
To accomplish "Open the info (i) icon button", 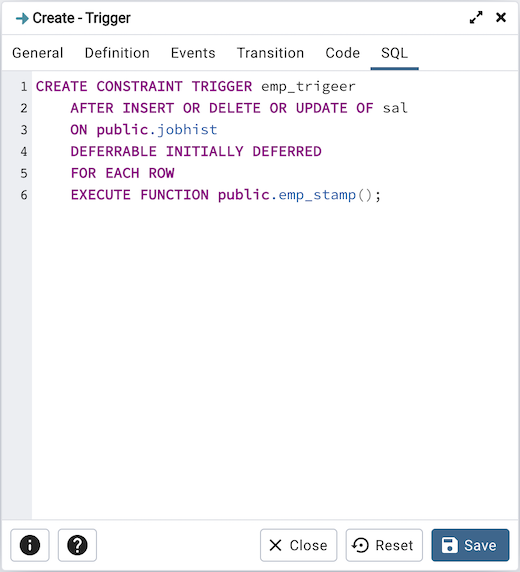I will click(30, 545).
